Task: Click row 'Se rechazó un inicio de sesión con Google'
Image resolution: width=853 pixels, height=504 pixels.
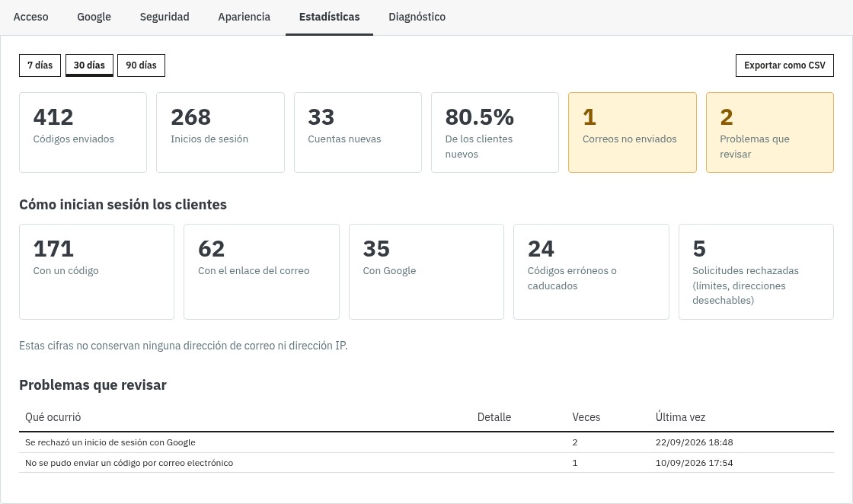Action: pyautogui.click(x=426, y=442)
